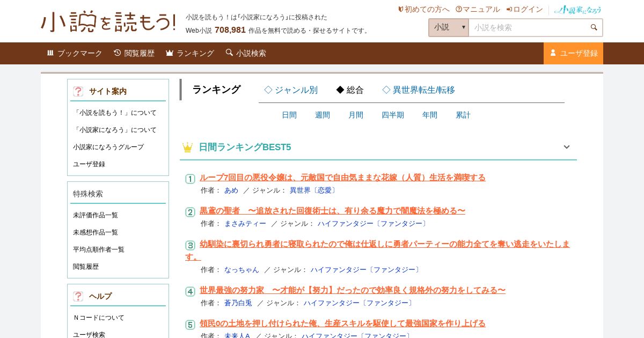Image resolution: width=644 pixels, height=338 pixels.
Task: Click the ログイン link
Action: 524,9
